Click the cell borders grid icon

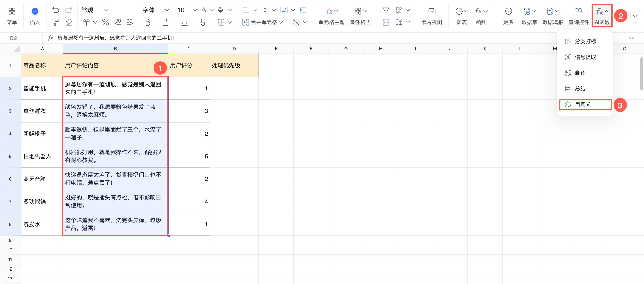point(221,22)
